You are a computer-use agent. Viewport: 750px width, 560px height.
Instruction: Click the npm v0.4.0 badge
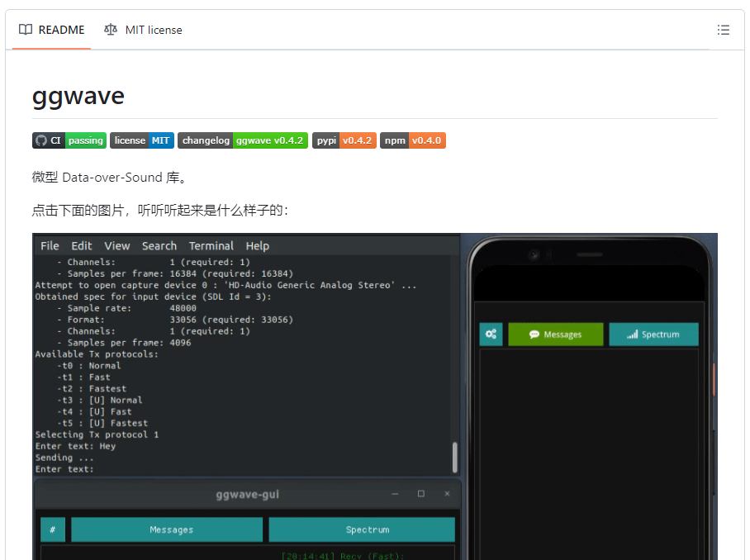pos(413,140)
